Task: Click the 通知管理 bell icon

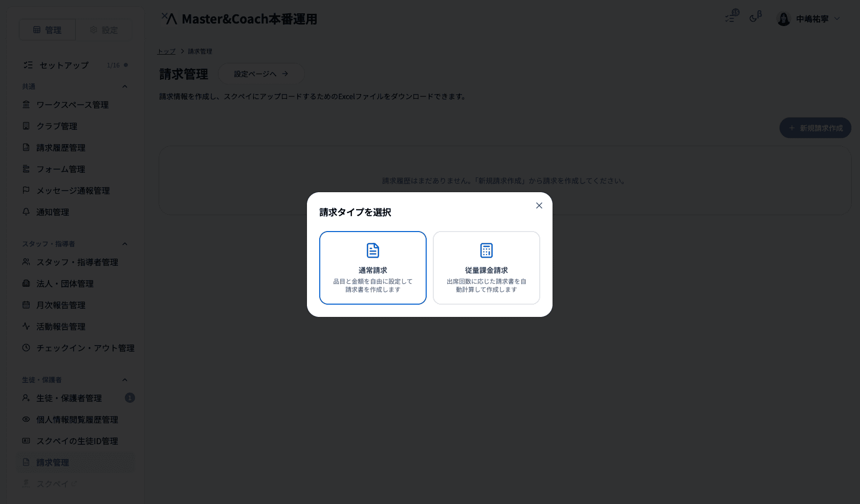Action: (x=26, y=212)
